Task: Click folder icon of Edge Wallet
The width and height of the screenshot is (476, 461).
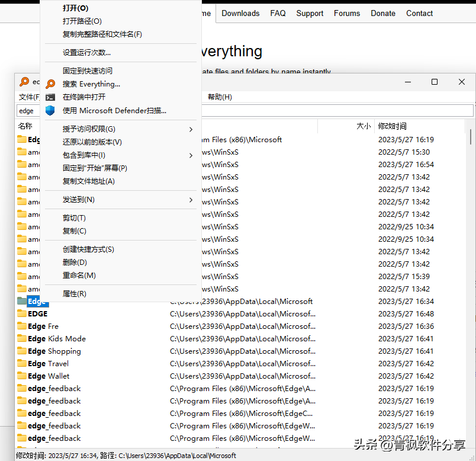Action: [x=22, y=376]
